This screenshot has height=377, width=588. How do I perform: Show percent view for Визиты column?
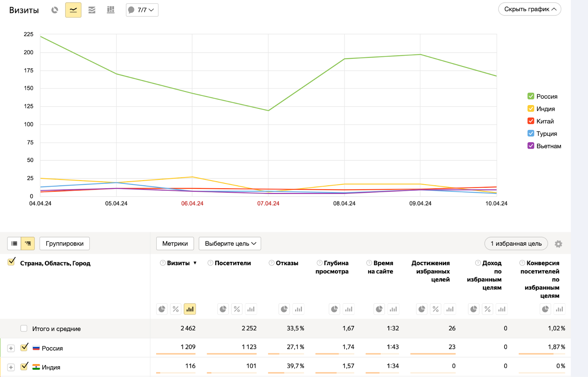point(176,309)
